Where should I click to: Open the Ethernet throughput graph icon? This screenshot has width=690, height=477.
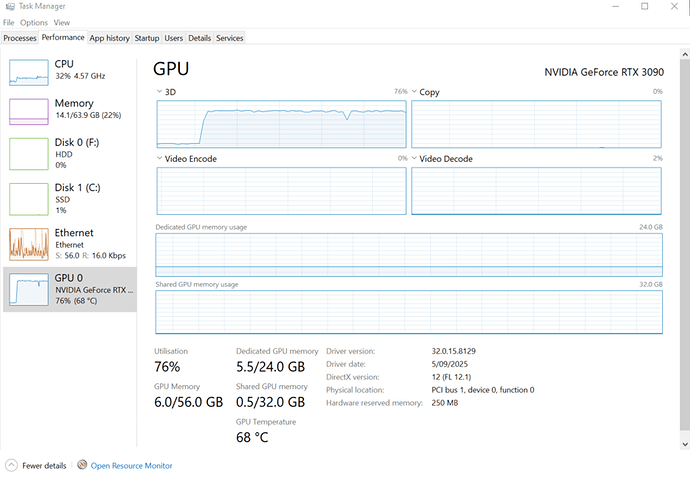pyautogui.click(x=29, y=242)
